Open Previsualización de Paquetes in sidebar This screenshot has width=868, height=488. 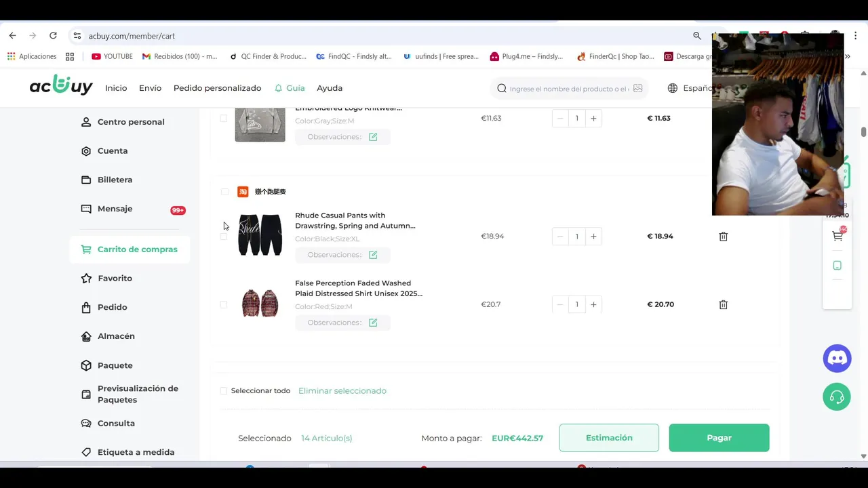click(x=130, y=394)
